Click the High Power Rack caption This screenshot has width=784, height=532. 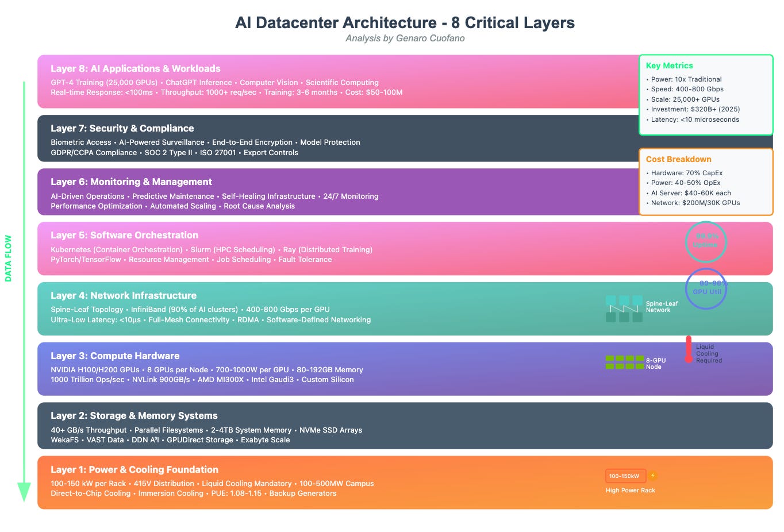[630, 490]
